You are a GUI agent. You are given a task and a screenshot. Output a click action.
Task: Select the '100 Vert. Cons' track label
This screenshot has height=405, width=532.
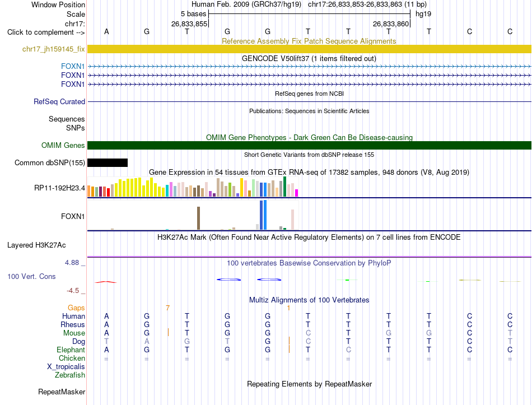tap(31, 276)
